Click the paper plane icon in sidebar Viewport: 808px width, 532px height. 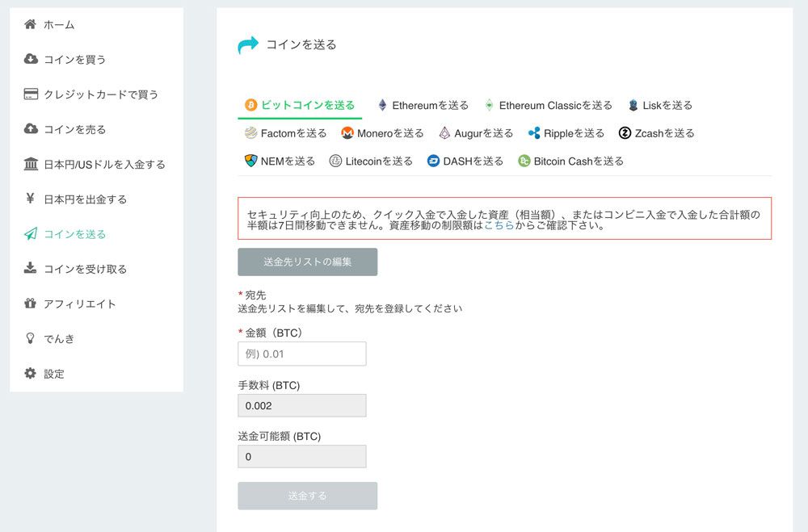(x=31, y=234)
